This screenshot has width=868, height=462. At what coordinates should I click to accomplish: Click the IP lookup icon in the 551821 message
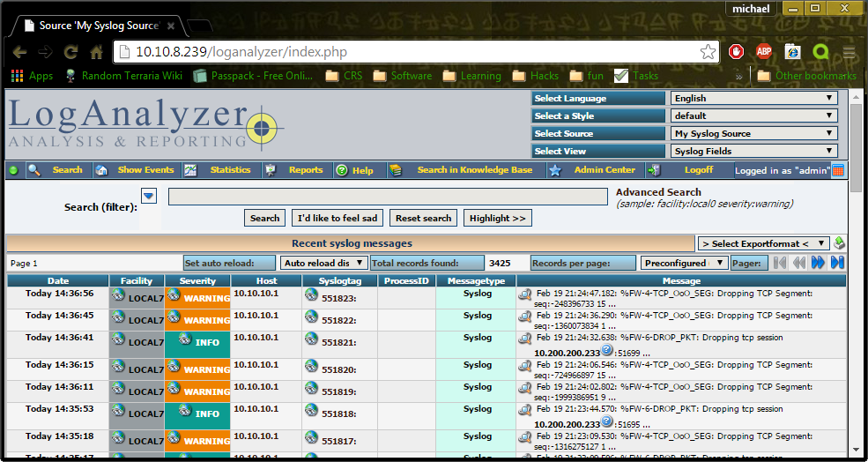(x=606, y=350)
